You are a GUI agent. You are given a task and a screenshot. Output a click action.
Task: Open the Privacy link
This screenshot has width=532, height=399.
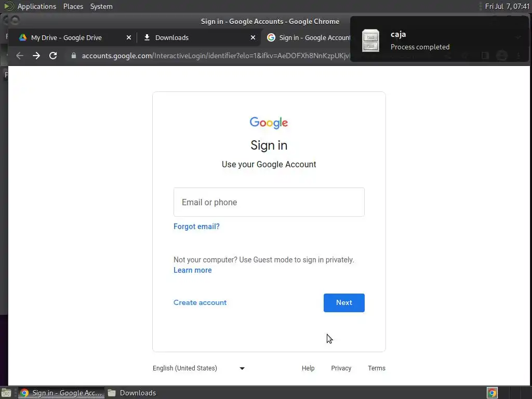point(341,368)
